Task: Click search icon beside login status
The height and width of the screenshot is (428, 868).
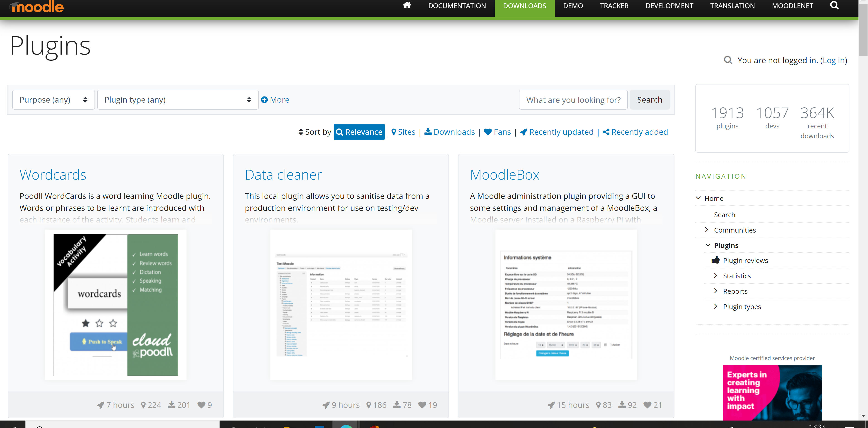Action: tap(728, 60)
